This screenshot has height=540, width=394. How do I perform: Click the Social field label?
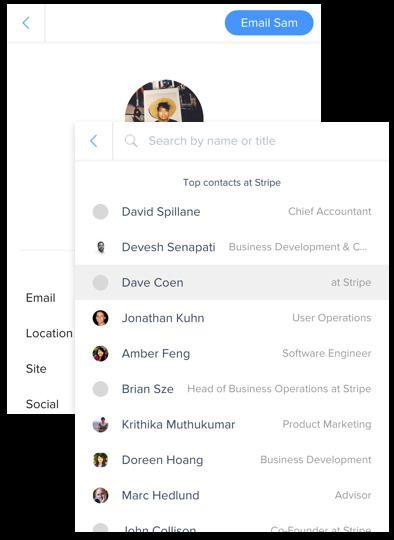click(x=42, y=404)
